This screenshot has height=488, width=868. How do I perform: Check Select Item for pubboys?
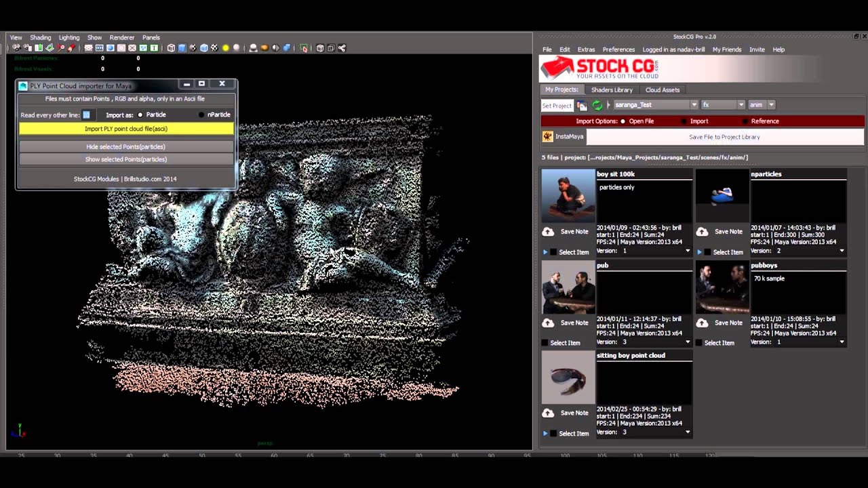(x=699, y=343)
